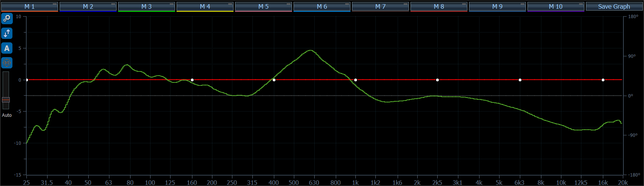This screenshot has height=186, width=644.
Task: Select the EQ point at 16k
Action: tap(603, 80)
